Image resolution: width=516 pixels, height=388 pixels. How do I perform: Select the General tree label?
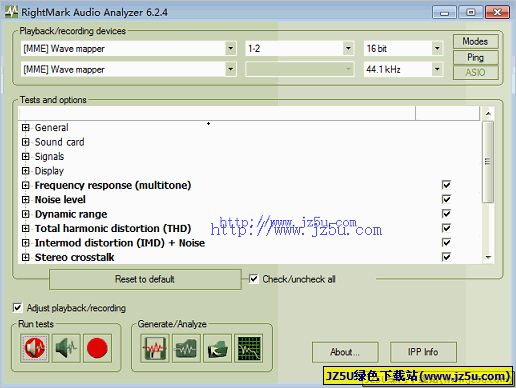[52, 128]
